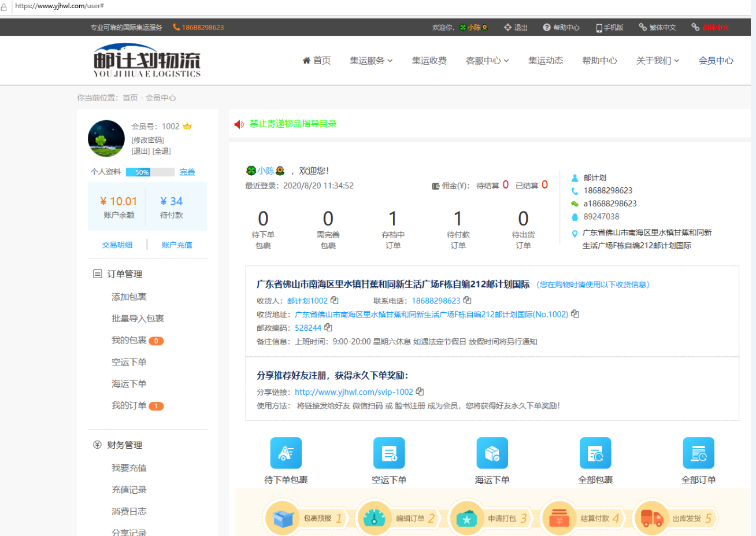Click the 全退 link under member number
This screenshot has height=536, width=756.
click(x=161, y=151)
